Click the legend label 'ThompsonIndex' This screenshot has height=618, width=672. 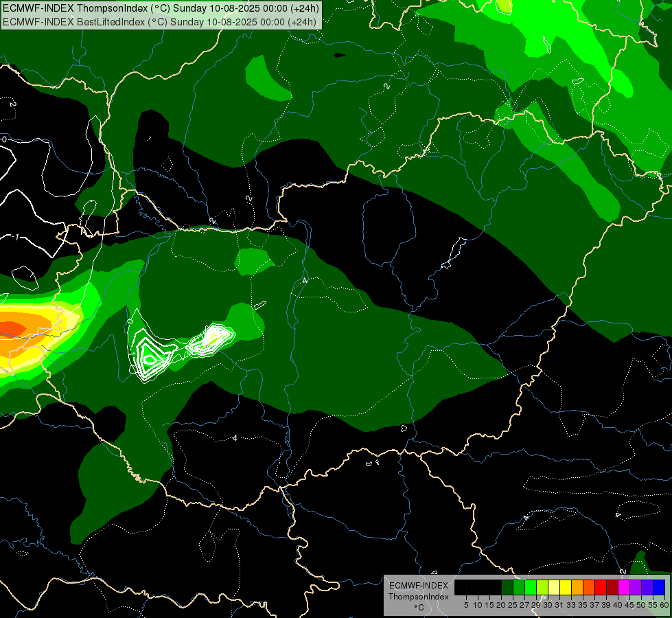419,597
